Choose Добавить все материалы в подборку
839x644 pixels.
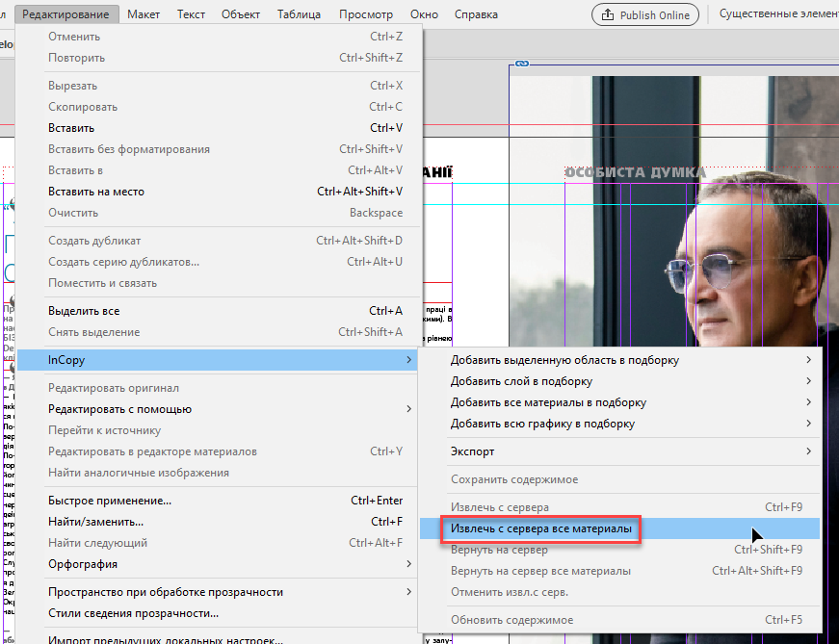(619, 402)
